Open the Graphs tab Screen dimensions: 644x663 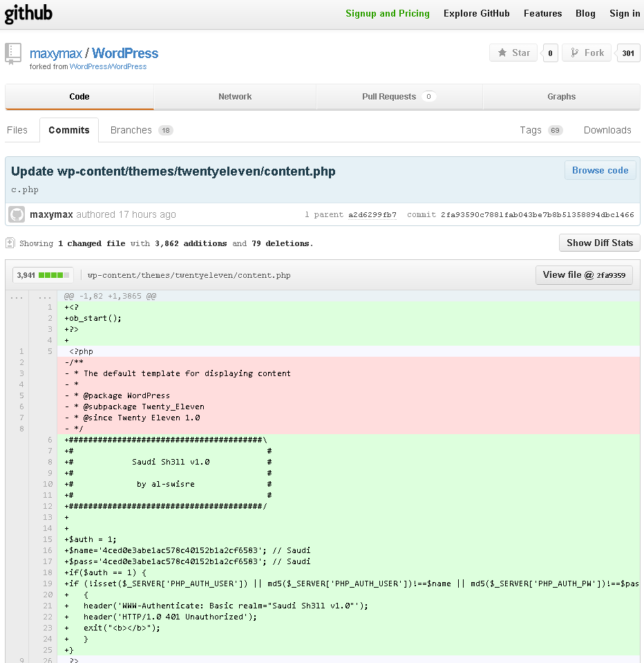pyautogui.click(x=562, y=96)
